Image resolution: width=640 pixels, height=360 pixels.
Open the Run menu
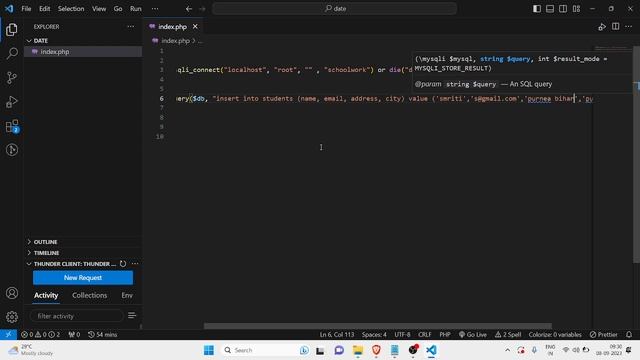(136, 9)
